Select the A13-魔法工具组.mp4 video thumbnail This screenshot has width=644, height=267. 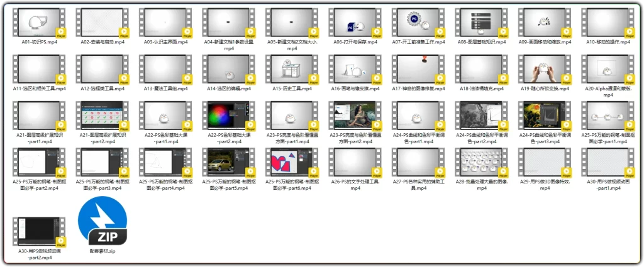[x=165, y=69]
